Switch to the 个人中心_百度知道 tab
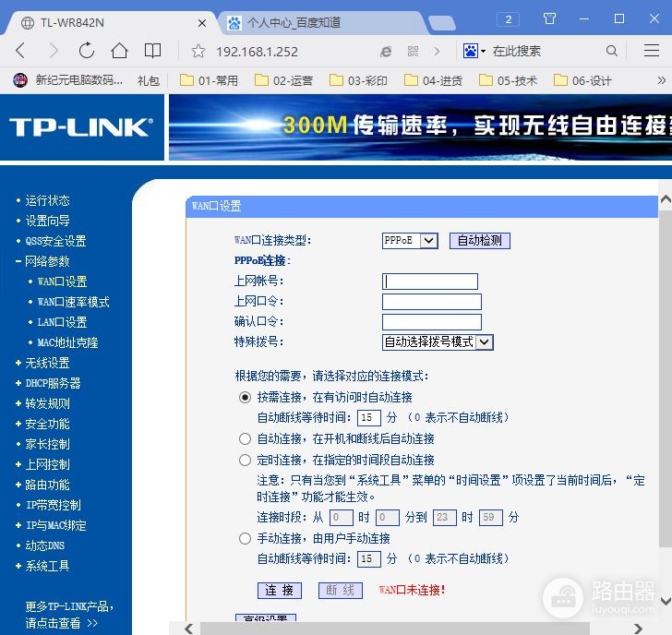Viewport: 672px width, 635px height. [x=324, y=23]
